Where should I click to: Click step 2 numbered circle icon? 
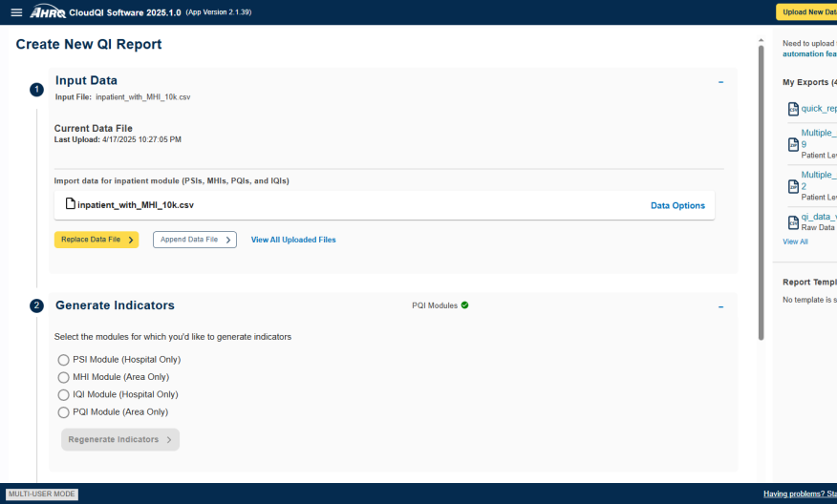tap(36, 306)
